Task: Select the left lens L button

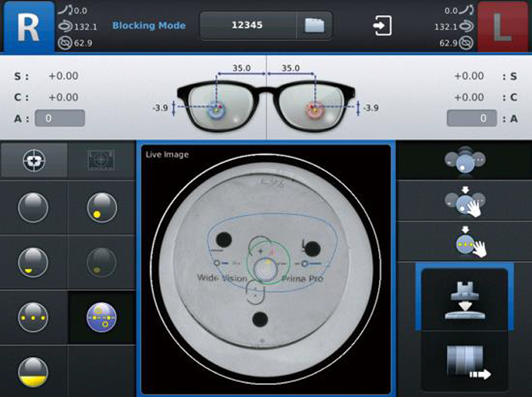Action: click(x=503, y=27)
